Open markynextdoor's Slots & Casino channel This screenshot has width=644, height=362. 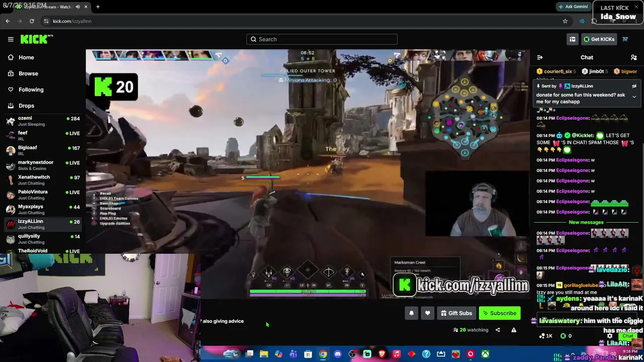pos(43,165)
